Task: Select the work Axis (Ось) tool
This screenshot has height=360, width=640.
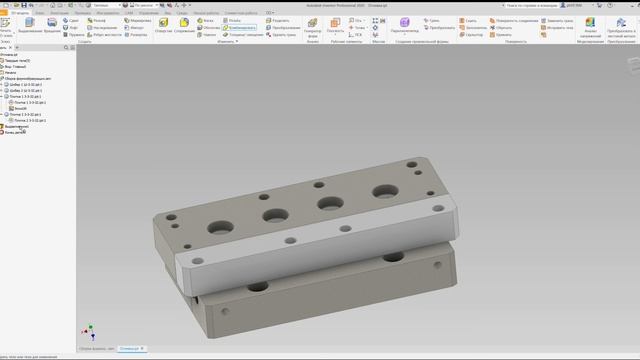Action: [x=356, y=20]
